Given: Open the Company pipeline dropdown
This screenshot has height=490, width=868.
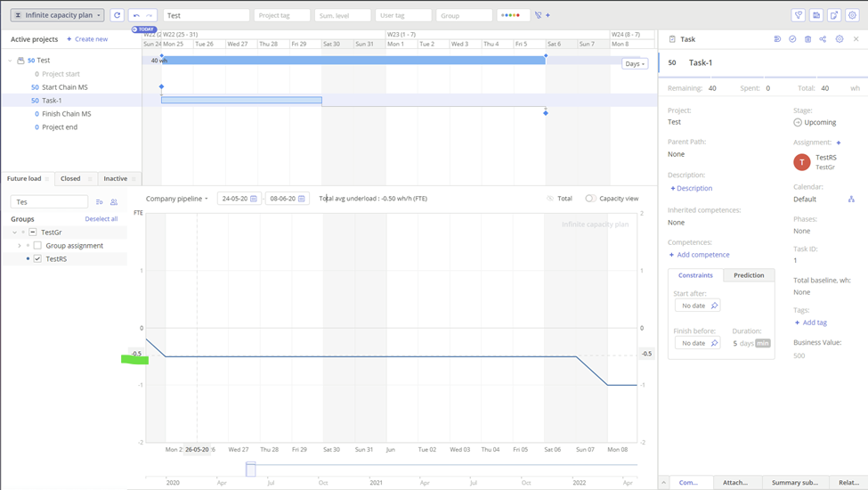Looking at the screenshot, I should coord(177,199).
